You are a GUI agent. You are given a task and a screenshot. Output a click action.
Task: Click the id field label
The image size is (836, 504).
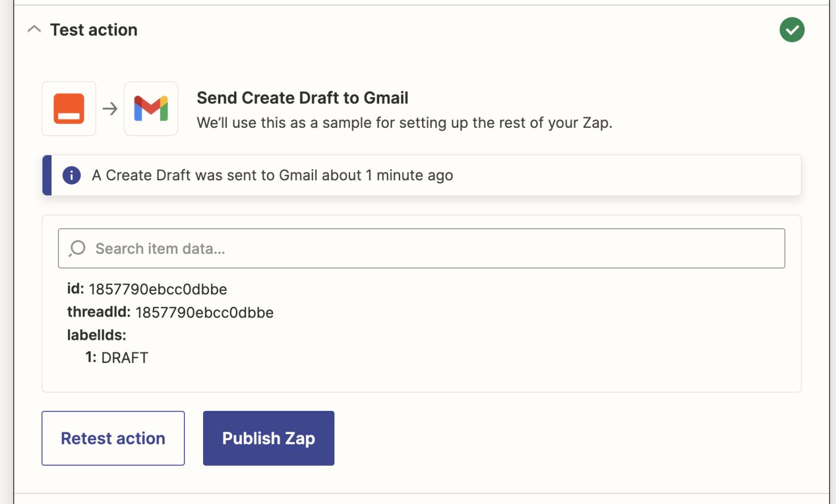[x=75, y=289]
